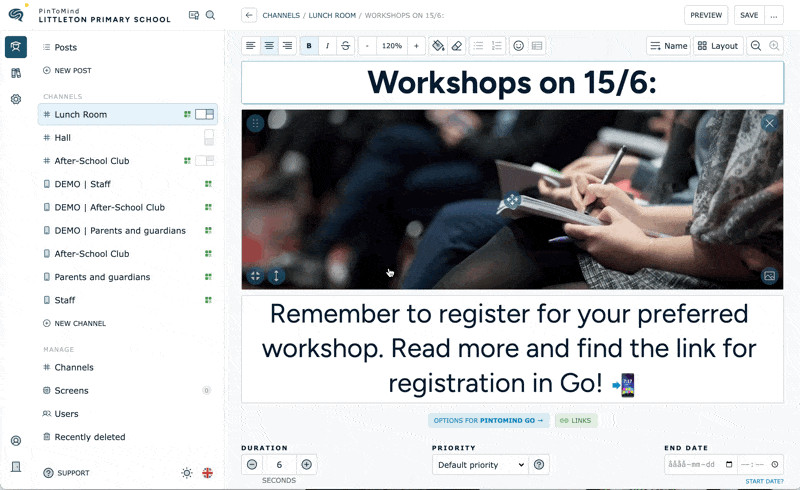Open the Posts list
This screenshot has width=800, height=490.
pyautogui.click(x=60, y=47)
